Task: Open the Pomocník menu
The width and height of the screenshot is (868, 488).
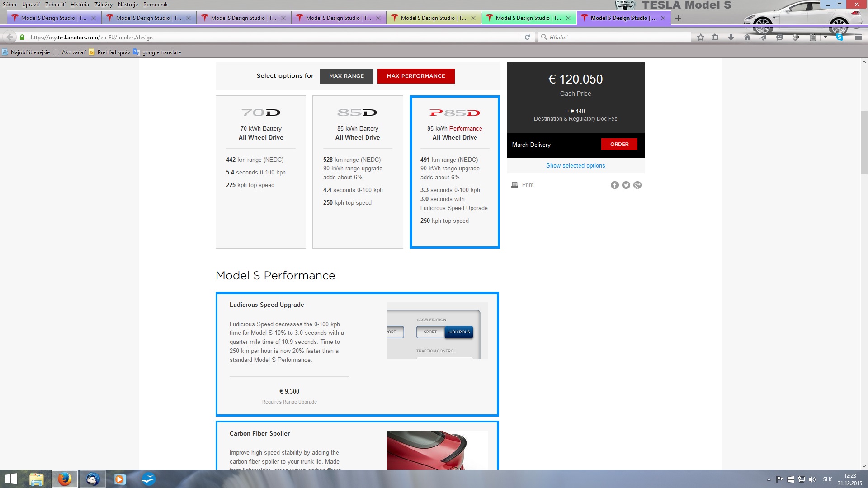Action: click(156, 5)
